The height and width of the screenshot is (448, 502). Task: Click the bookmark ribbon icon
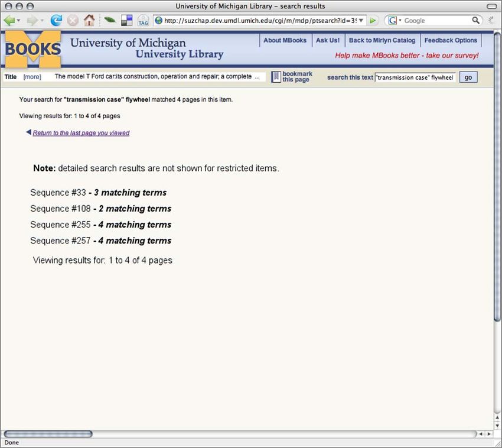coord(276,77)
